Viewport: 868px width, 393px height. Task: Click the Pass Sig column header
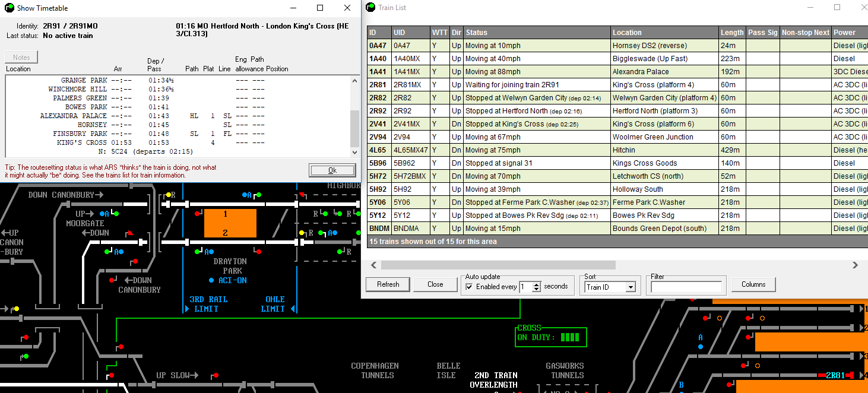[763, 33]
